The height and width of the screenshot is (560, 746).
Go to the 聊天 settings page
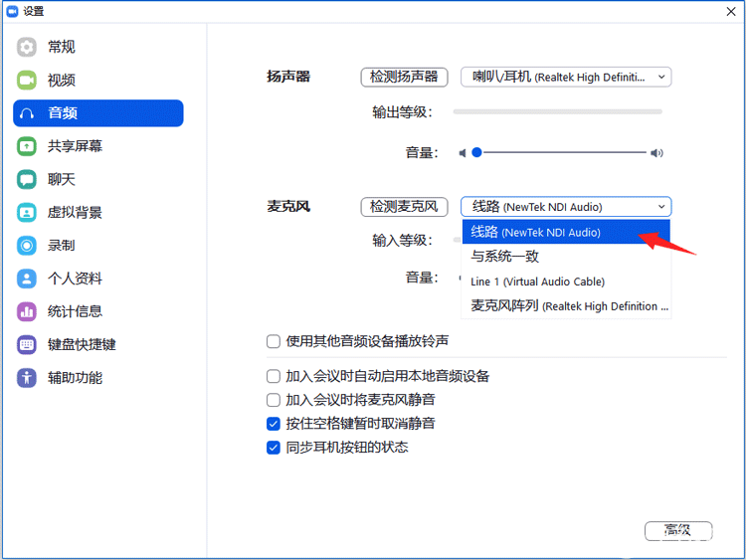point(98,179)
